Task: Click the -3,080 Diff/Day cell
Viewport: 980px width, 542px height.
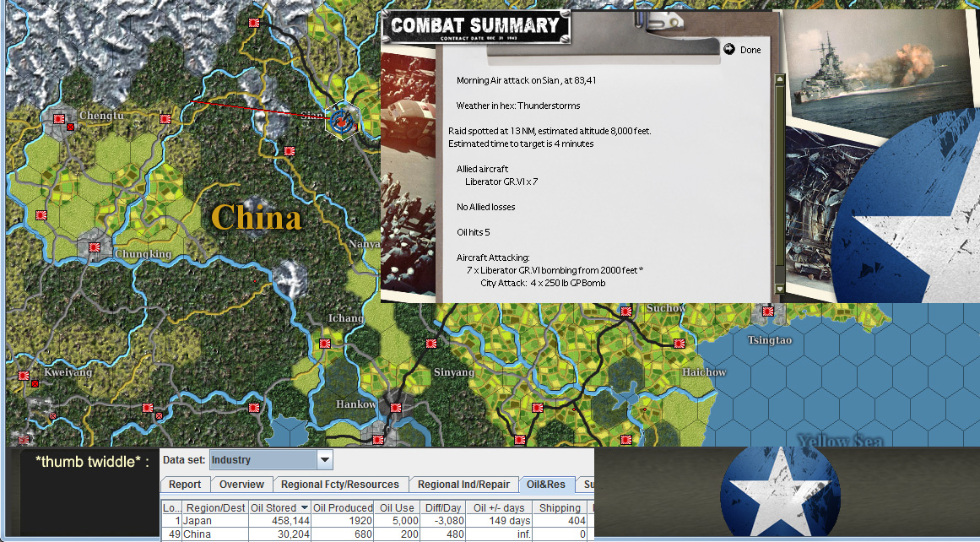Action: tap(442, 521)
